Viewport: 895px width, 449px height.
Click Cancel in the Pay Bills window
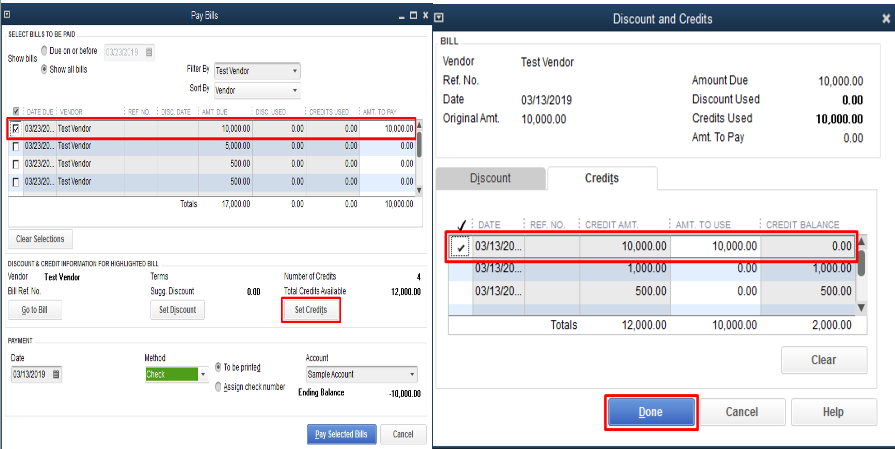[x=403, y=434]
